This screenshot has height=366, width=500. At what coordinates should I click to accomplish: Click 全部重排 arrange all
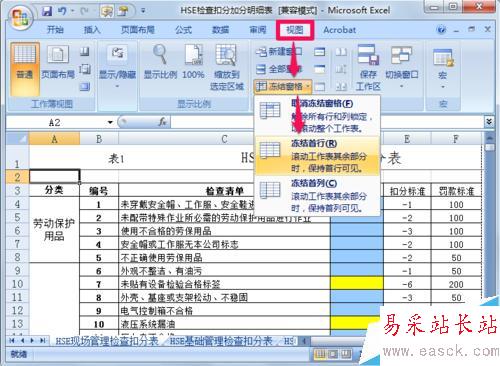[x=279, y=69]
